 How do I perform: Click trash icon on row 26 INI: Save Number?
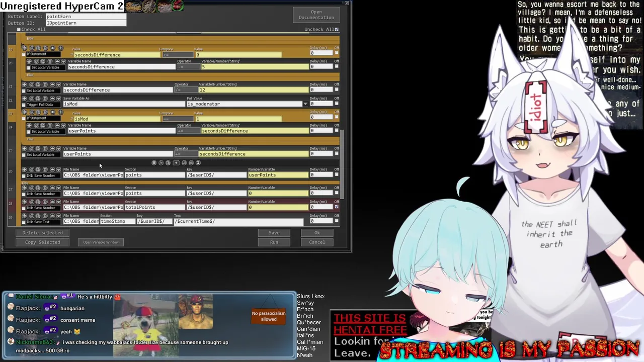click(45, 170)
